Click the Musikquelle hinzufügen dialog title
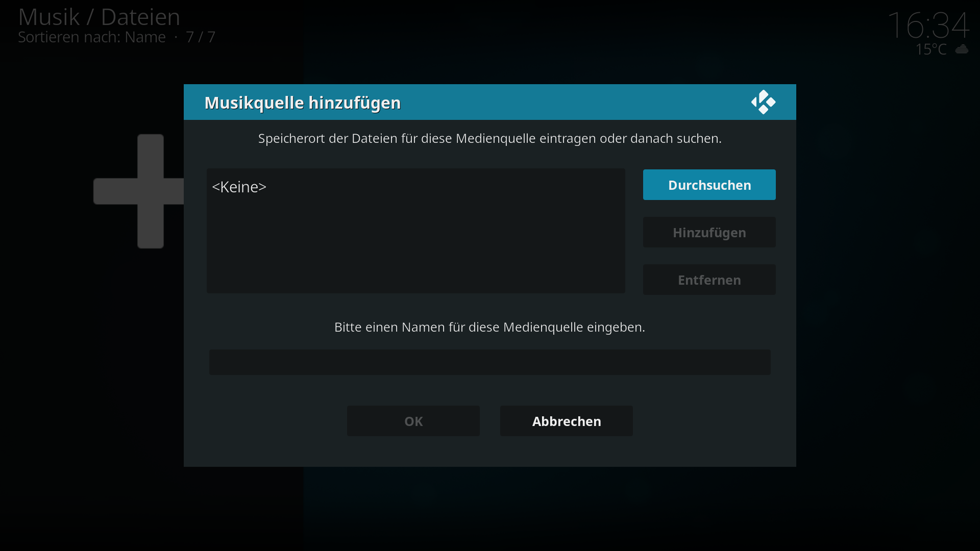The width and height of the screenshot is (980, 551). (x=302, y=103)
